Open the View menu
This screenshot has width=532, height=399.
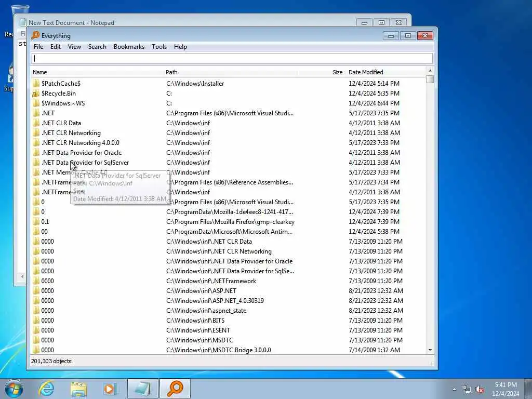[x=74, y=47]
